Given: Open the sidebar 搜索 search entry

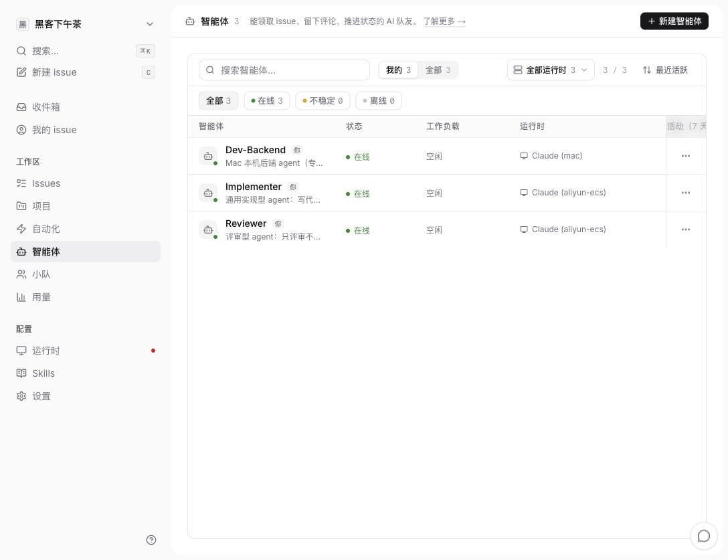Looking at the screenshot, I should point(86,51).
